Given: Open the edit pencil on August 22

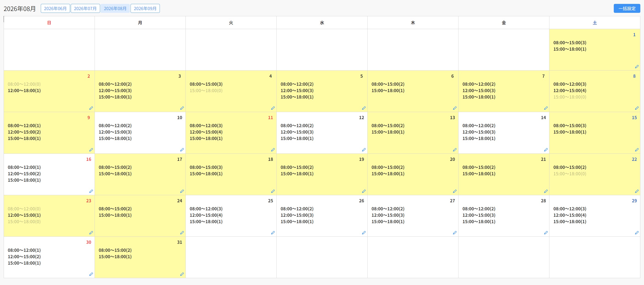Looking at the screenshot, I should tap(637, 191).
